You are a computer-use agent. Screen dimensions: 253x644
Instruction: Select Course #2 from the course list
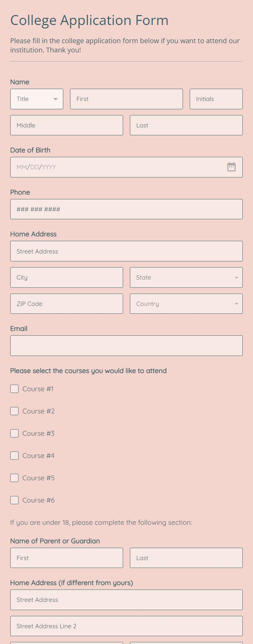tap(14, 411)
